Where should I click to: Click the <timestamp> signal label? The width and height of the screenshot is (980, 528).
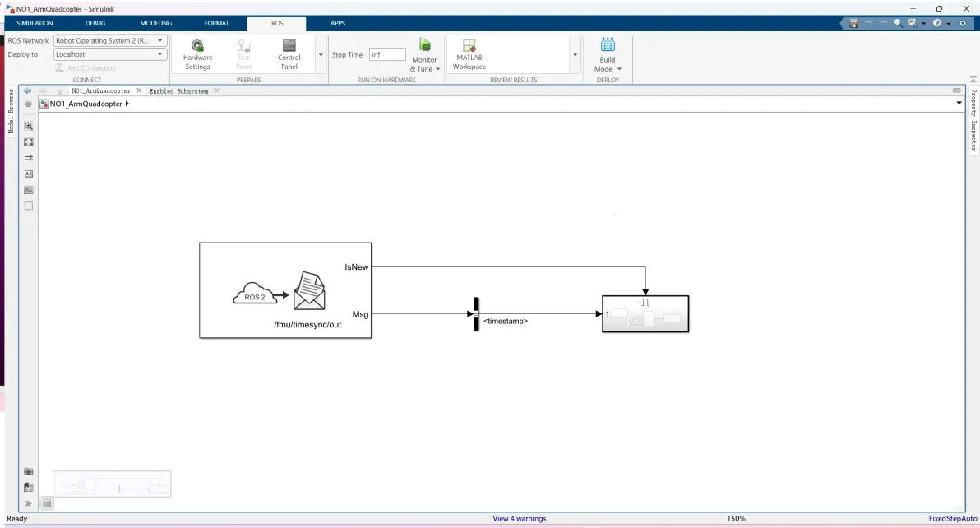pos(506,322)
